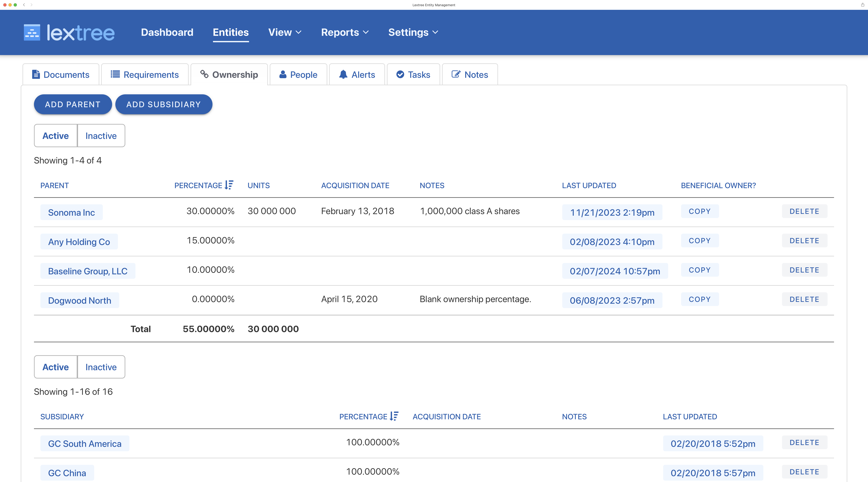Sort parents by ACQUISITION DATE header
868x482 pixels.
pyautogui.click(x=355, y=185)
